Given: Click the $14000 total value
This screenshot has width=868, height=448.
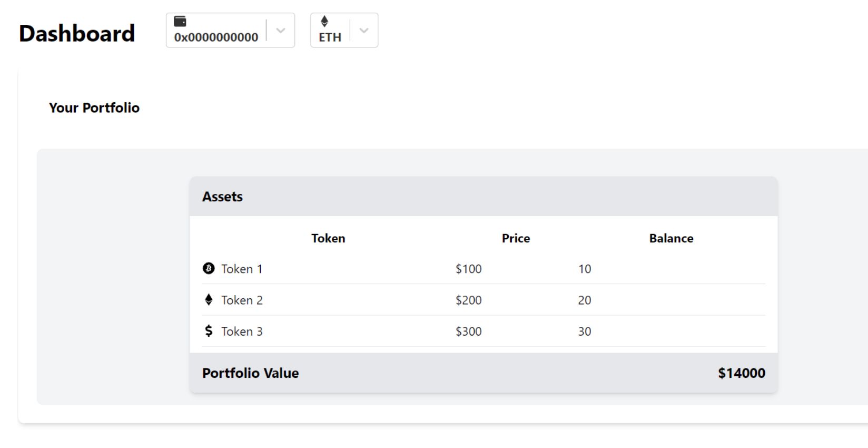Looking at the screenshot, I should pos(742,373).
